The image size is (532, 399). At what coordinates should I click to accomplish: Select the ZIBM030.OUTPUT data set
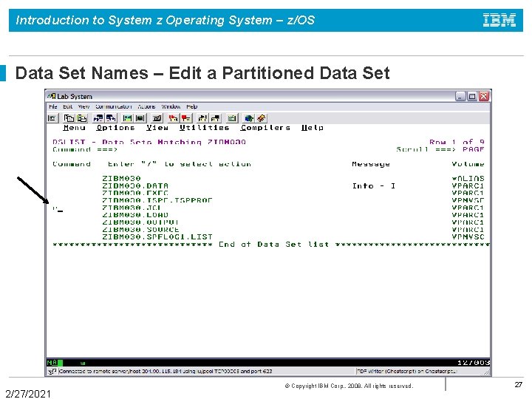click(x=140, y=222)
